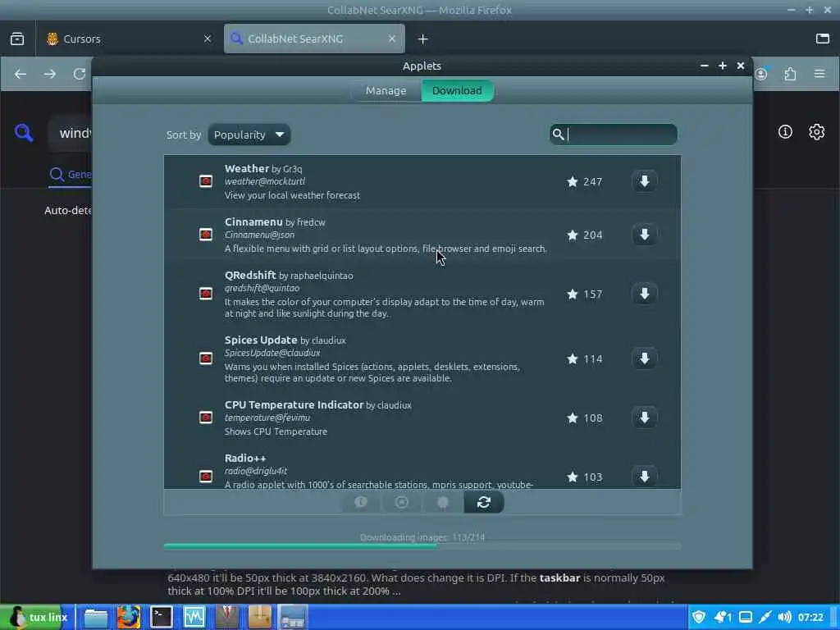This screenshot has height=630, width=840.
Task: Click the Spices Update thumbnail icon
Action: pos(206,358)
